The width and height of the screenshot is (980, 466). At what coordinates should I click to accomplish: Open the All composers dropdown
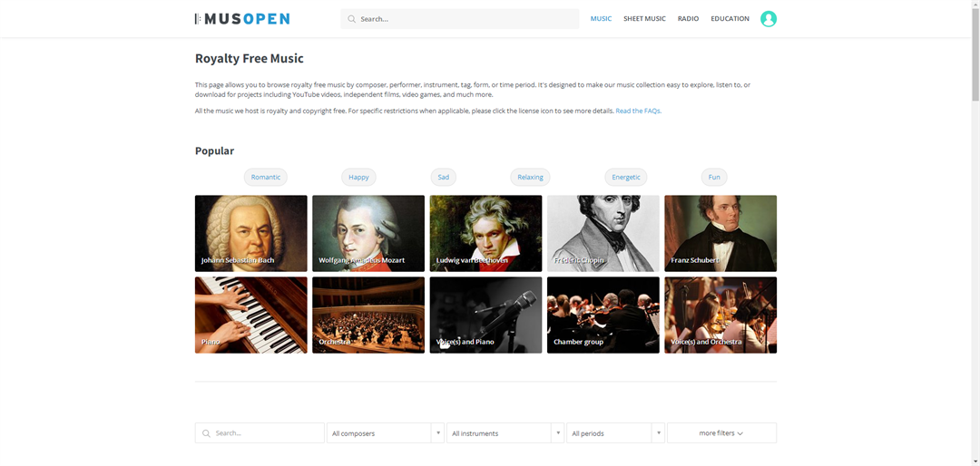[386, 432]
